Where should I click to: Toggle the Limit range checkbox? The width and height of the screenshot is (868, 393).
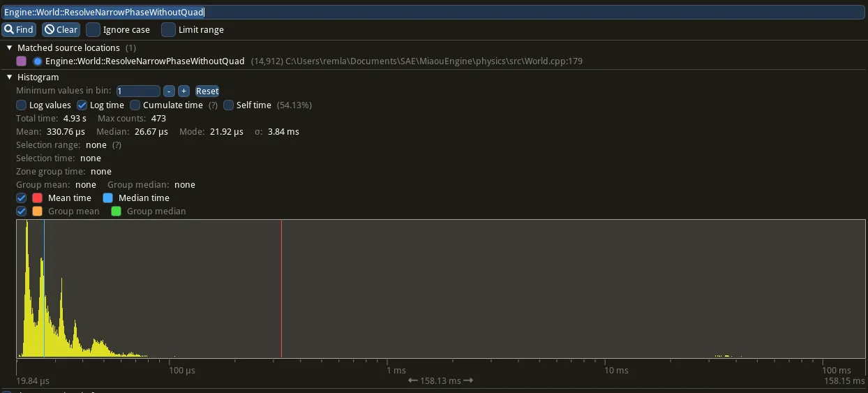[x=168, y=29]
